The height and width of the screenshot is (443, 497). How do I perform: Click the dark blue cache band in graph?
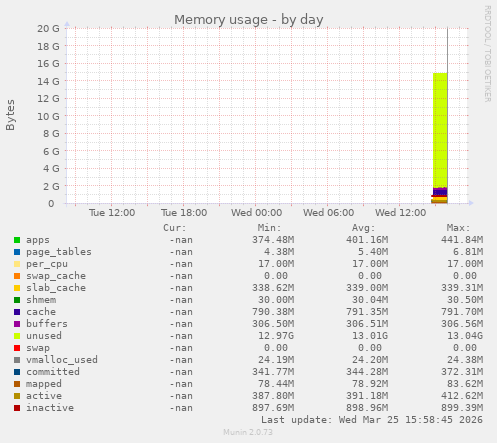[x=440, y=192]
